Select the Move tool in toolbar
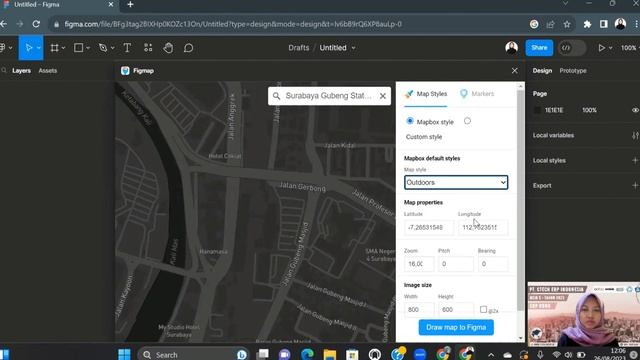The image size is (640, 360). [x=29, y=48]
